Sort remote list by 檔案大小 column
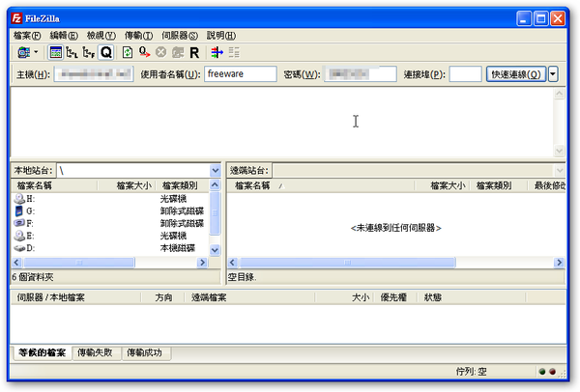 448,185
